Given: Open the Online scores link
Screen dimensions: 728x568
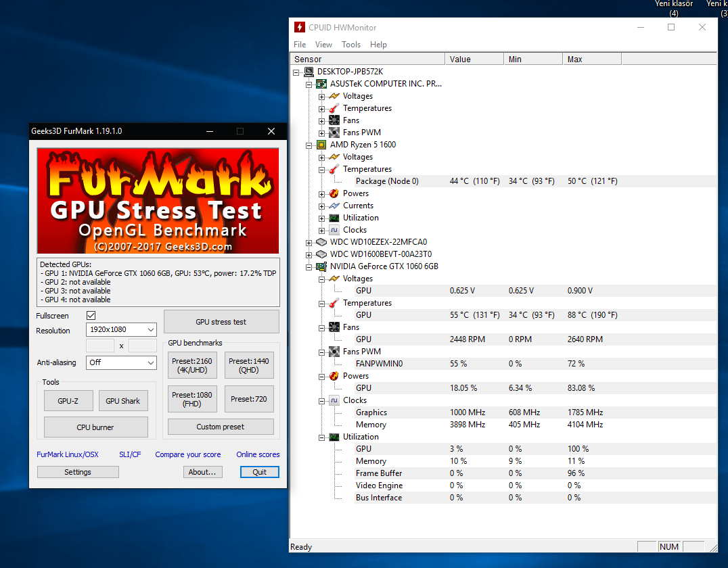Looking at the screenshot, I should 258,454.
